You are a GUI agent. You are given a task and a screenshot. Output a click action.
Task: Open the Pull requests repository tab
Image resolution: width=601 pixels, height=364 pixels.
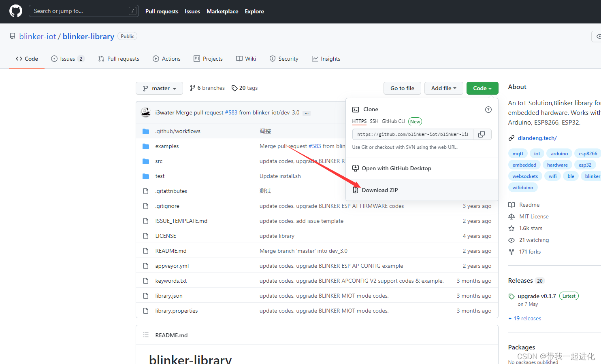point(119,59)
